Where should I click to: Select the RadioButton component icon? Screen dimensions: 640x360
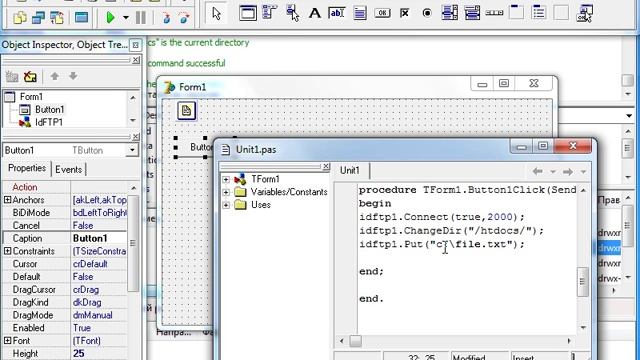pyautogui.click(x=427, y=13)
